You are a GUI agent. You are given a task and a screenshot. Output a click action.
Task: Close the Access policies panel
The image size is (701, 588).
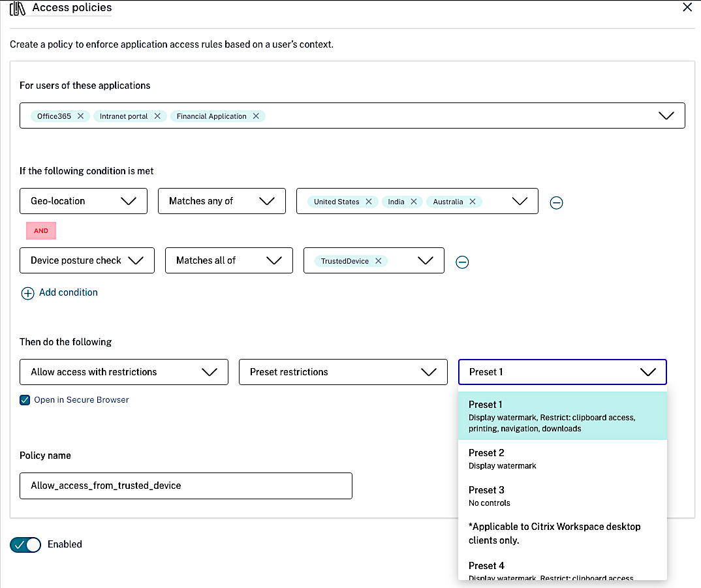click(687, 8)
